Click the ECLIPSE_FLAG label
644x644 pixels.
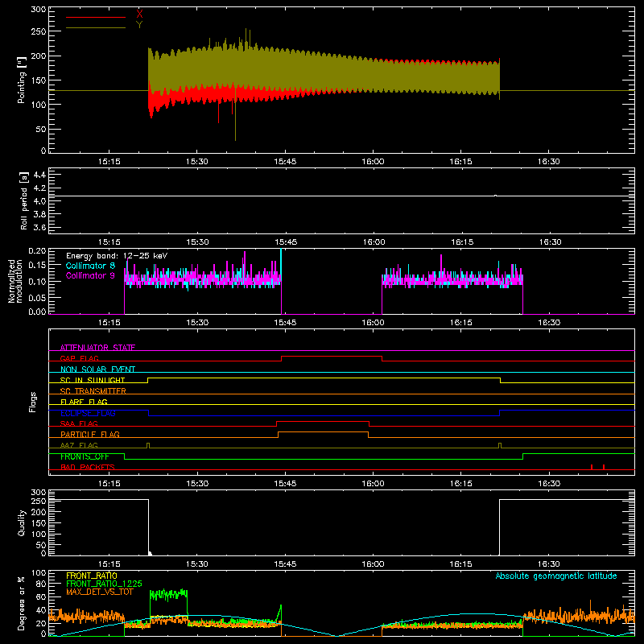click(x=88, y=413)
